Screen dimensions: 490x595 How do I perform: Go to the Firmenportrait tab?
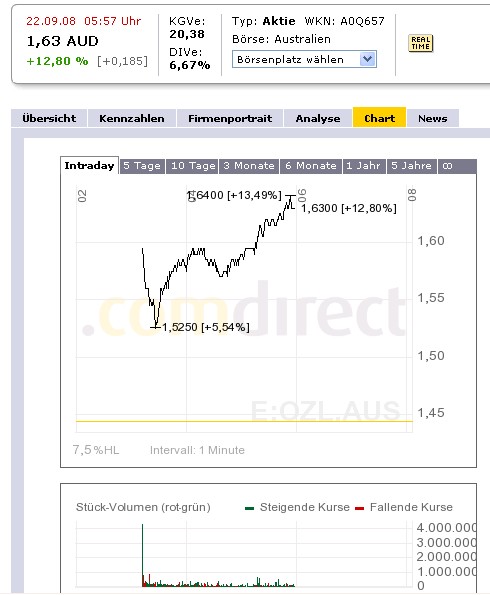point(230,118)
